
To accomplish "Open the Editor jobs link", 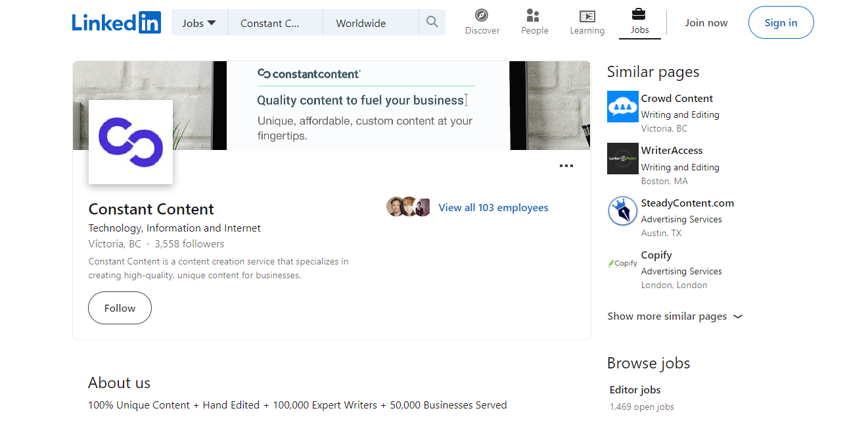I will (x=635, y=390).
